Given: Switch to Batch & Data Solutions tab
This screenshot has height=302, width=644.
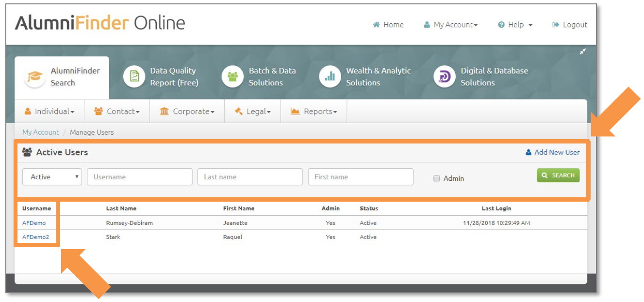Looking at the screenshot, I should point(260,77).
